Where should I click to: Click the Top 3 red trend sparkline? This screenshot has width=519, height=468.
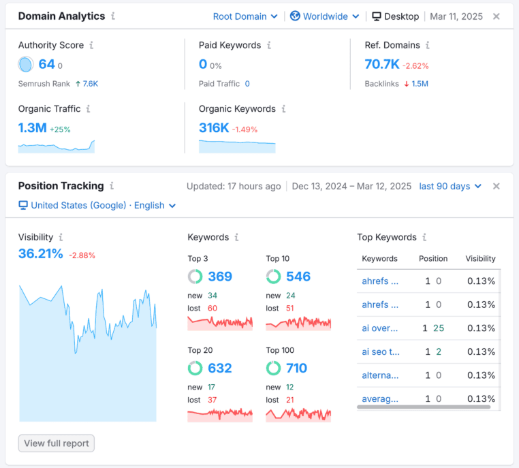coord(220,323)
